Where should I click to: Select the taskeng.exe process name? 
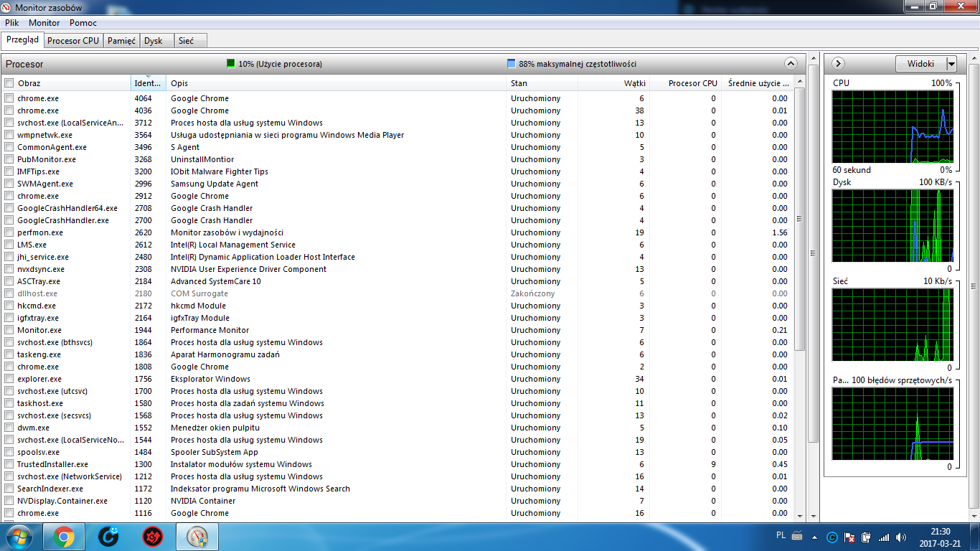(40, 354)
